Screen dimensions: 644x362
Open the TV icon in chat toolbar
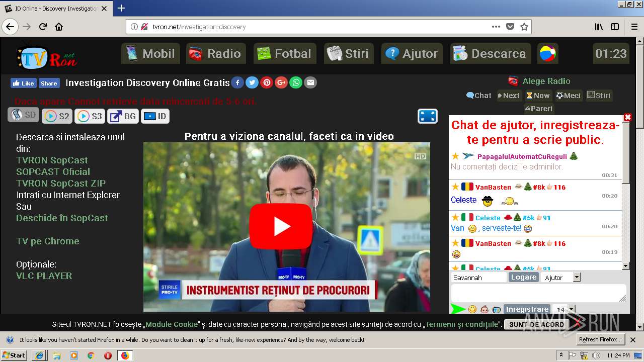point(497,310)
